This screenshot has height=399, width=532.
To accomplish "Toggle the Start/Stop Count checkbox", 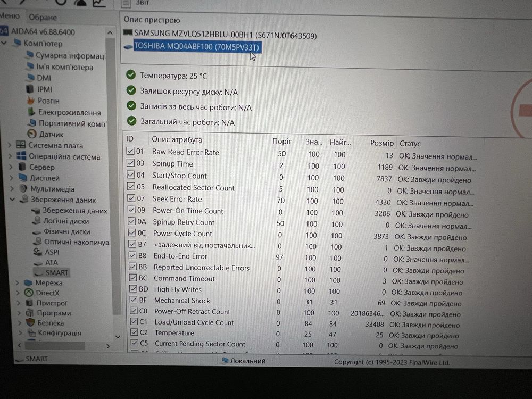I will 131,174.
